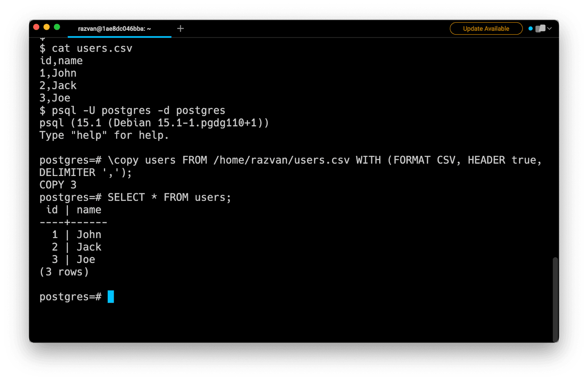Minimize the window using the yellow button
The height and width of the screenshot is (381, 588).
46,27
